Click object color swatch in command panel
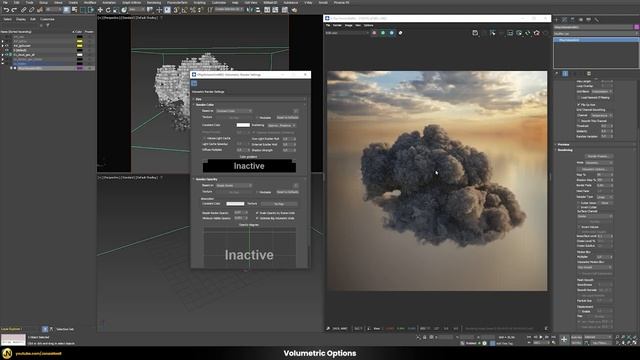Viewport: 640px width, 360px height. [x=637, y=27]
